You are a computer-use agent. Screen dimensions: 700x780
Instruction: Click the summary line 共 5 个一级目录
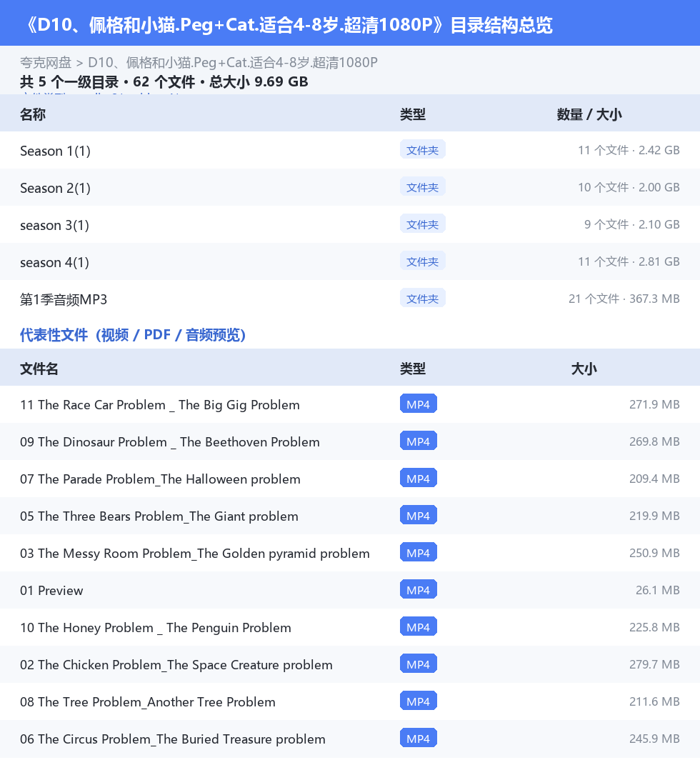click(x=164, y=81)
